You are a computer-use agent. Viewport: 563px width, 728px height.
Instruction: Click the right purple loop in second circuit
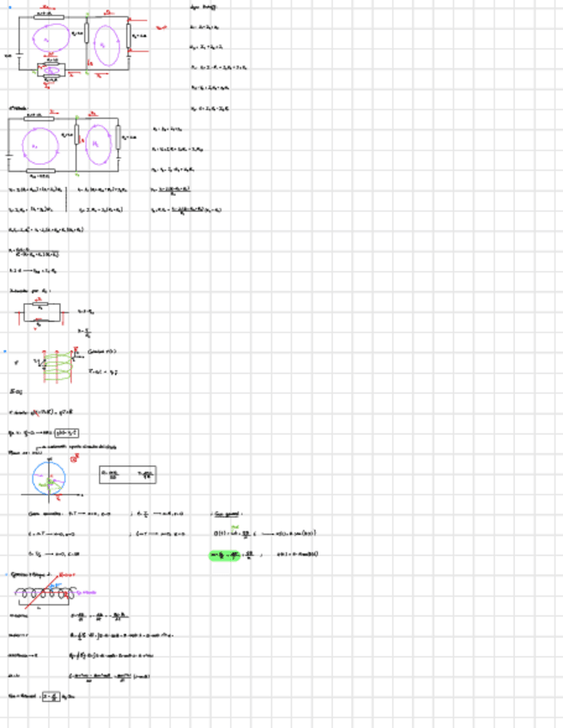(99, 144)
